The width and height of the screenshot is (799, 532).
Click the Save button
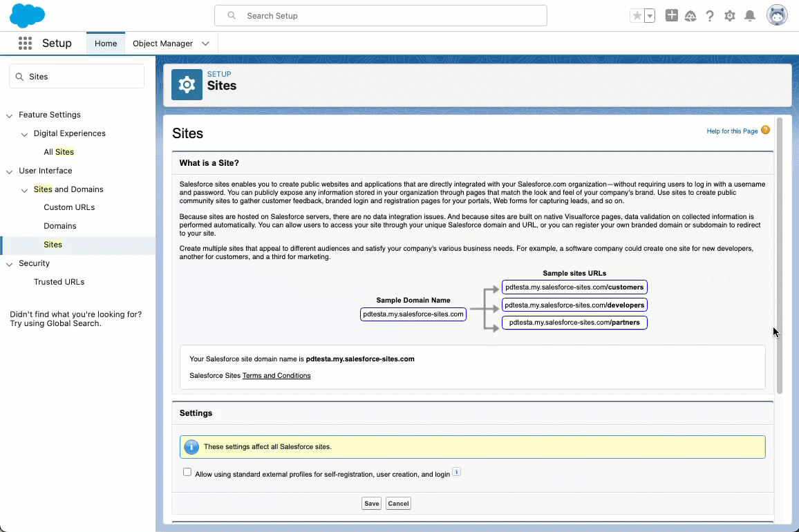[371, 504]
